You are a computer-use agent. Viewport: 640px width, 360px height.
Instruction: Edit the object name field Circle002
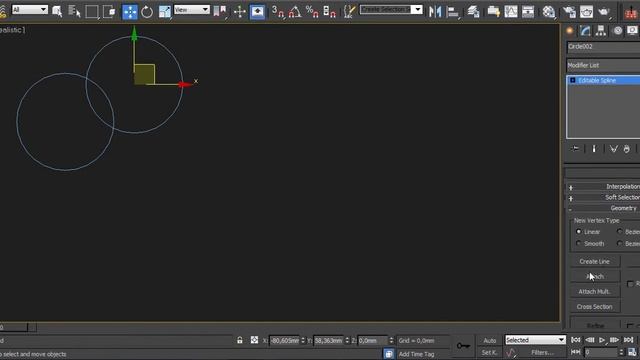[x=603, y=47]
